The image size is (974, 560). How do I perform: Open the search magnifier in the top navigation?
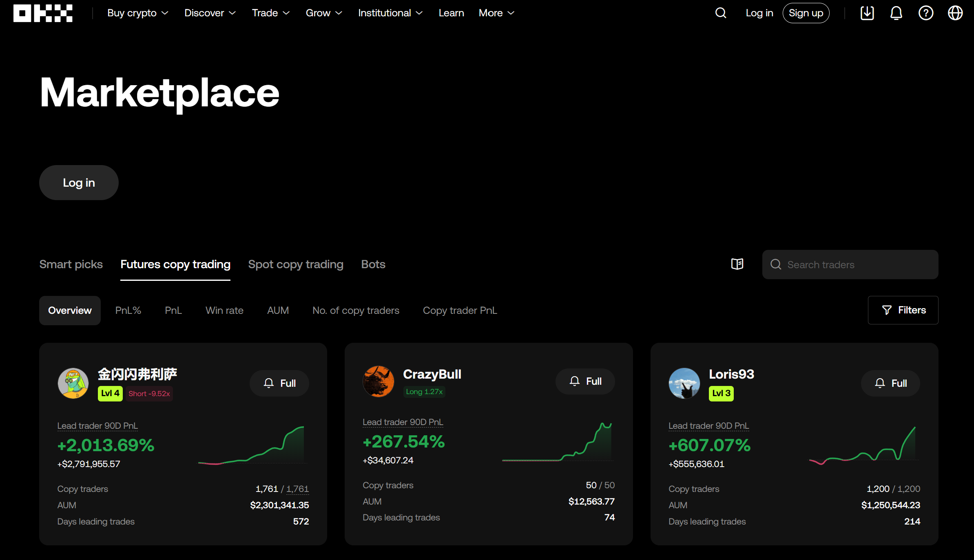point(720,13)
